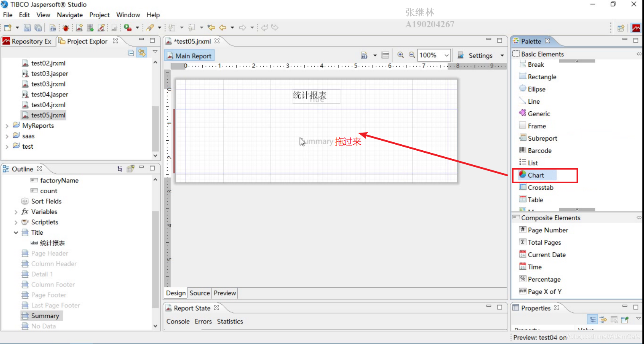Switch to the Design tab

pyautogui.click(x=176, y=293)
